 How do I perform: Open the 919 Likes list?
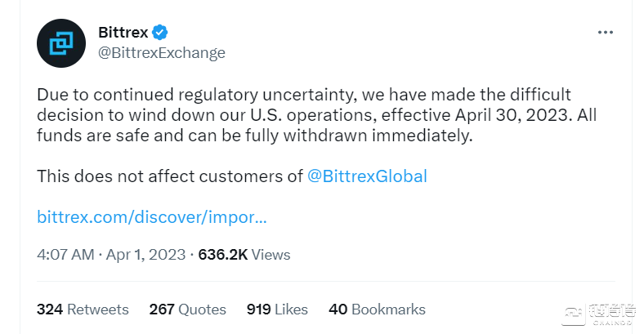pos(277,310)
